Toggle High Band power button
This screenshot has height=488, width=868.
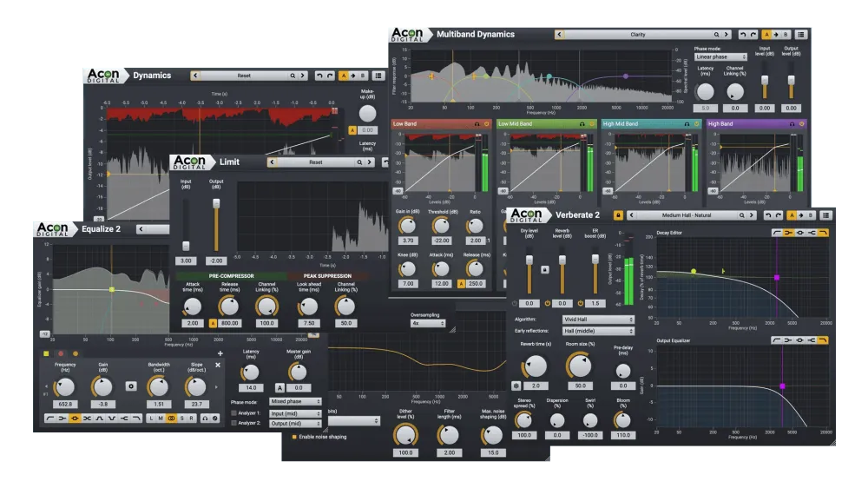coord(801,124)
